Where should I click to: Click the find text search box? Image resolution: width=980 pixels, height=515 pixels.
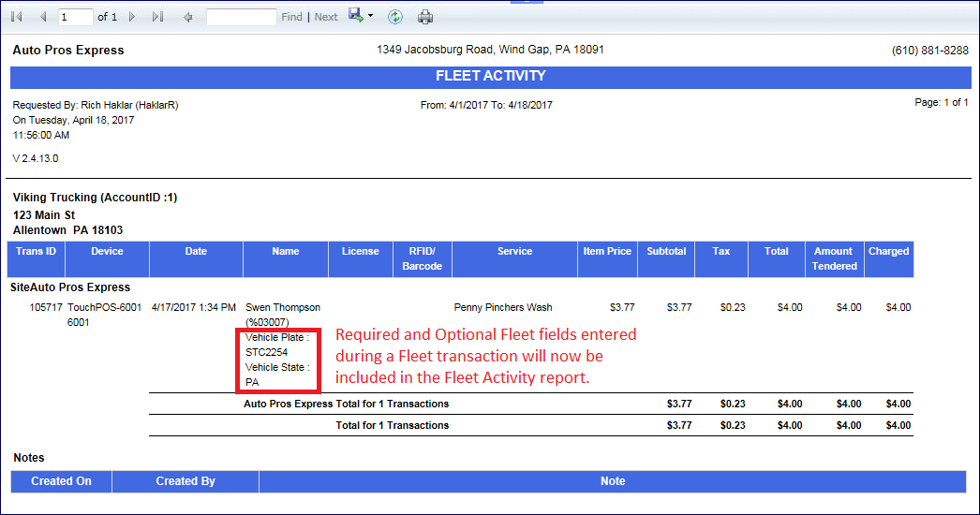pyautogui.click(x=241, y=17)
